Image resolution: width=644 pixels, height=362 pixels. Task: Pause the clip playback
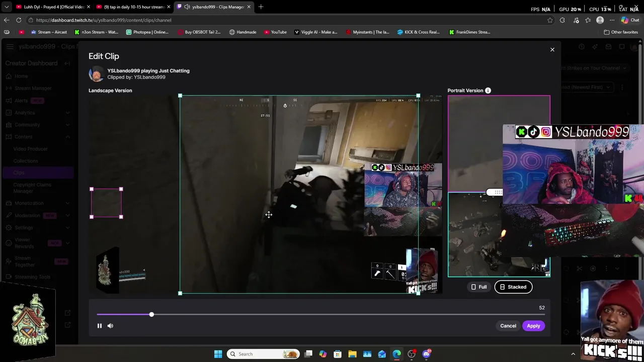(99, 326)
